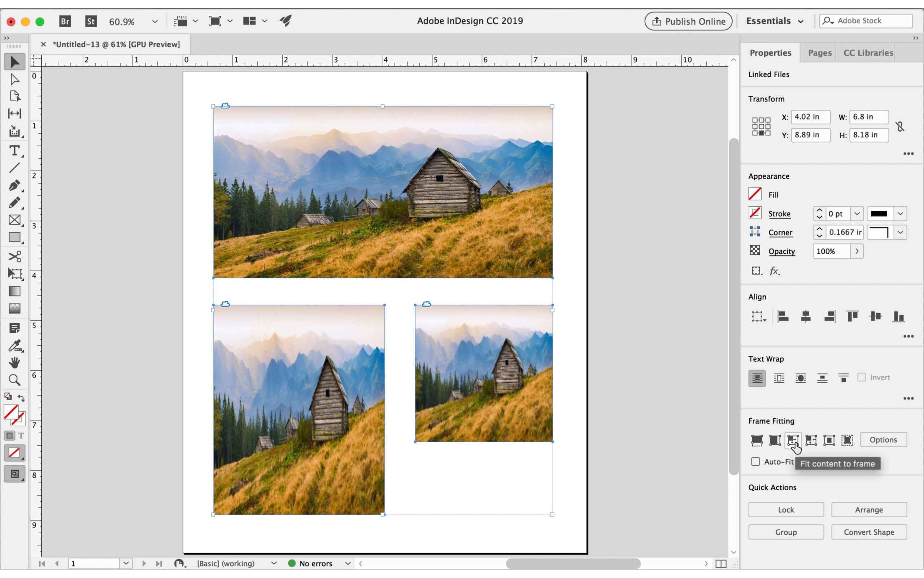Select the Pen tool
The height and width of the screenshot is (578, 924).
(14, 185)
